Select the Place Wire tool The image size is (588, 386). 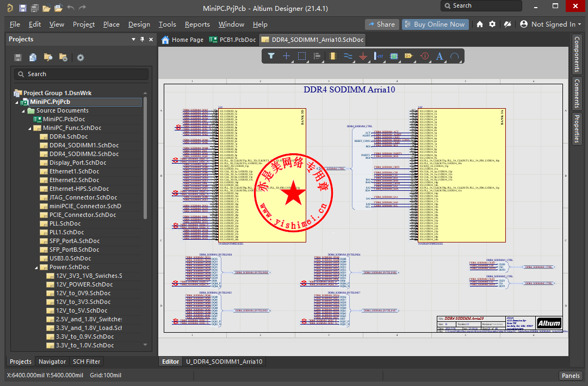348,56
